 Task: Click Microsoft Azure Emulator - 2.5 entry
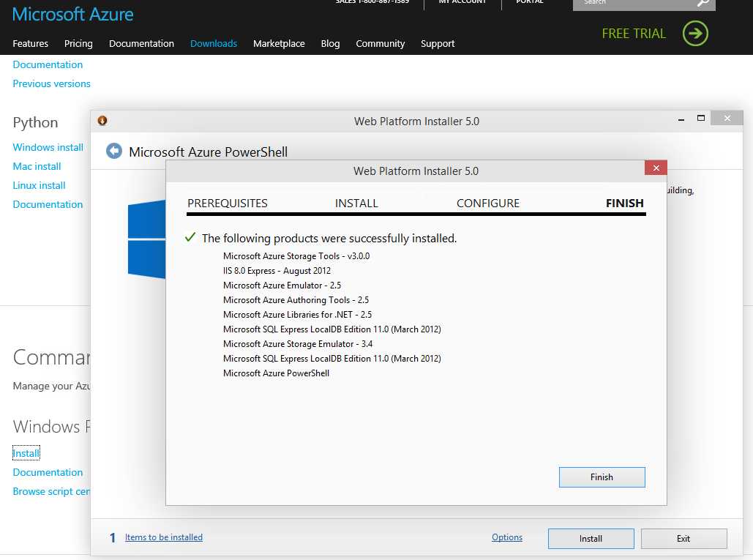pos(282,285)
